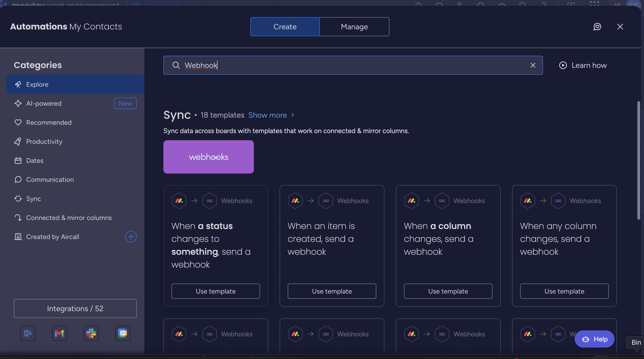Switch to the Create tab
644x359 pixels.
285,26
